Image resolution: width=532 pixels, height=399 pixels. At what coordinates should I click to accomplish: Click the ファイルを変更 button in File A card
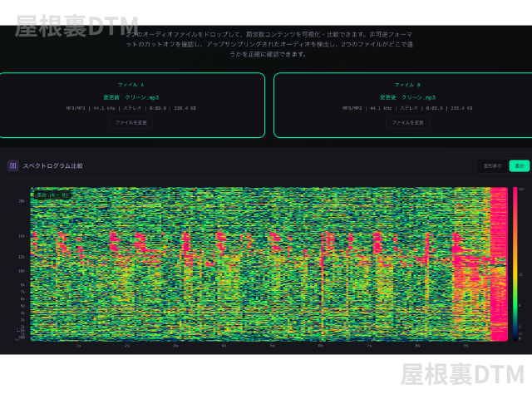click(131, 122)
